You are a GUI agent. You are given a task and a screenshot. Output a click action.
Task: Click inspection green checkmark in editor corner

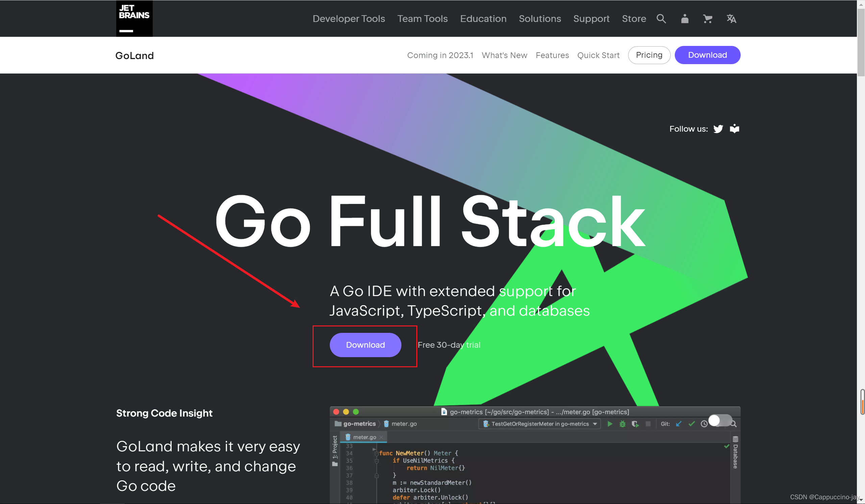(727, 446)
